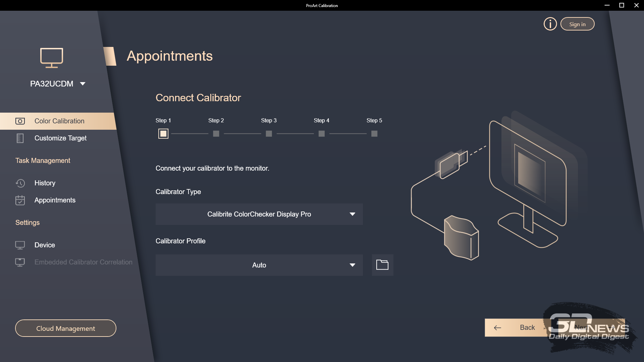Open the info icon near Sign in
The height and width of the screenshot is (362, 644).
550,24
